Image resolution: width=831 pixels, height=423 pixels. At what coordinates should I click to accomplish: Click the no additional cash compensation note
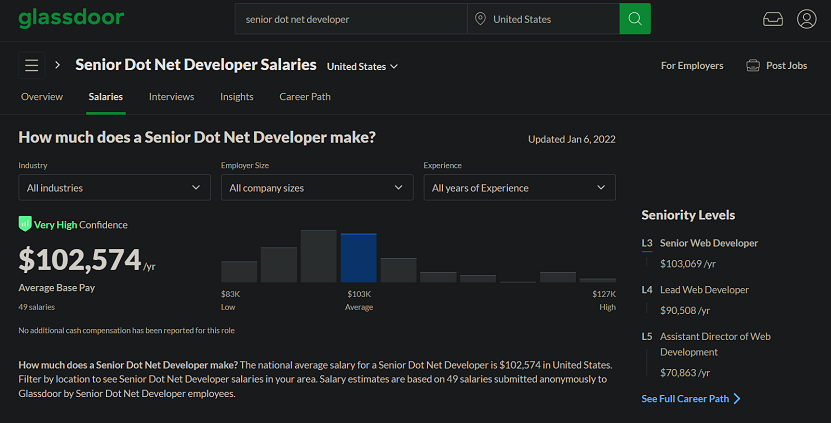coord(127,330)
